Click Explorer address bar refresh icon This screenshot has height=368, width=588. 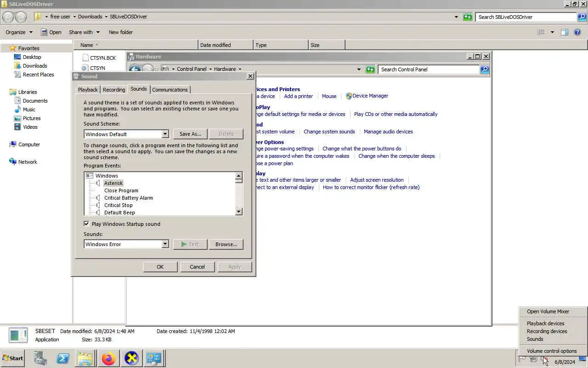468,17
